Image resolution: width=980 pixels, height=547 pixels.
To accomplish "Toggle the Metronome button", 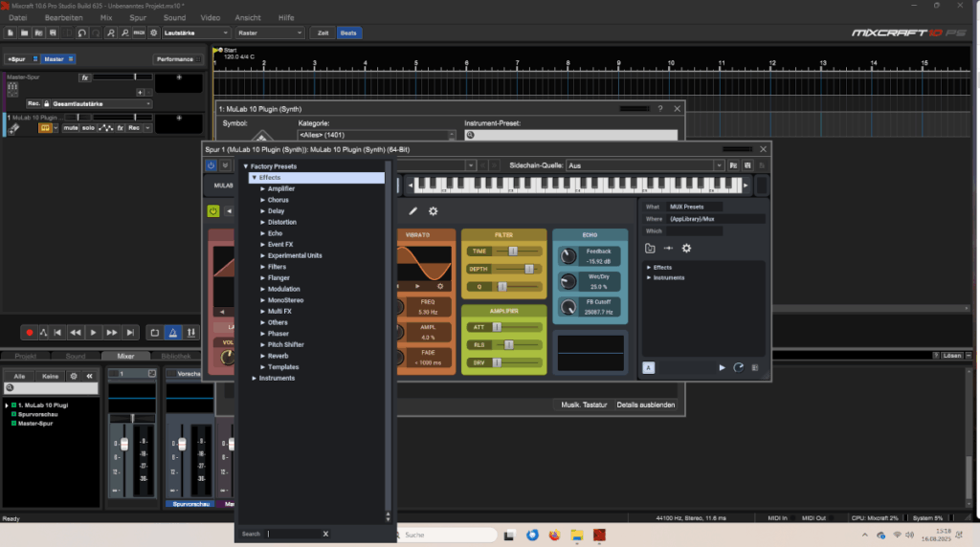I will coord(173,333).
